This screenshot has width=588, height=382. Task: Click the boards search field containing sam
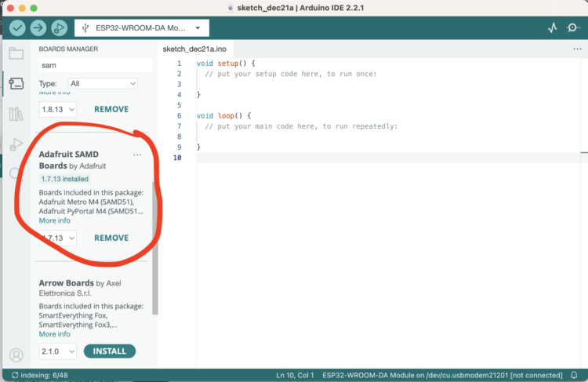click(95, 65)
